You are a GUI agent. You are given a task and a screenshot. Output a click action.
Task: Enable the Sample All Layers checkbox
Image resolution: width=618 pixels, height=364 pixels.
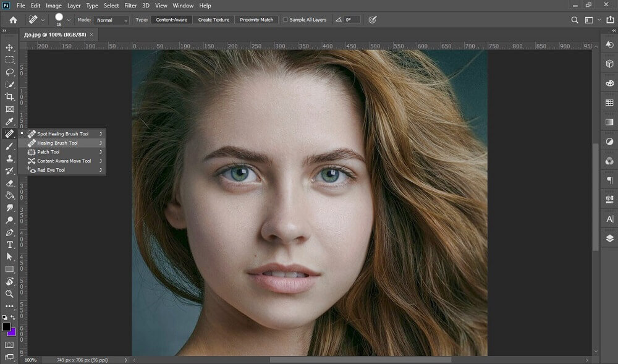[x=286, y=20]
